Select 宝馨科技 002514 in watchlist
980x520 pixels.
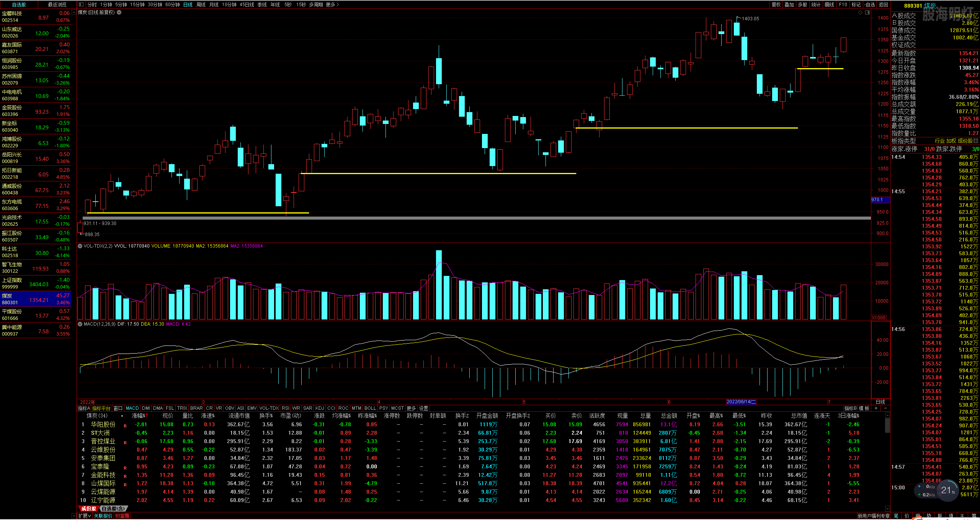tap(36, 16)
